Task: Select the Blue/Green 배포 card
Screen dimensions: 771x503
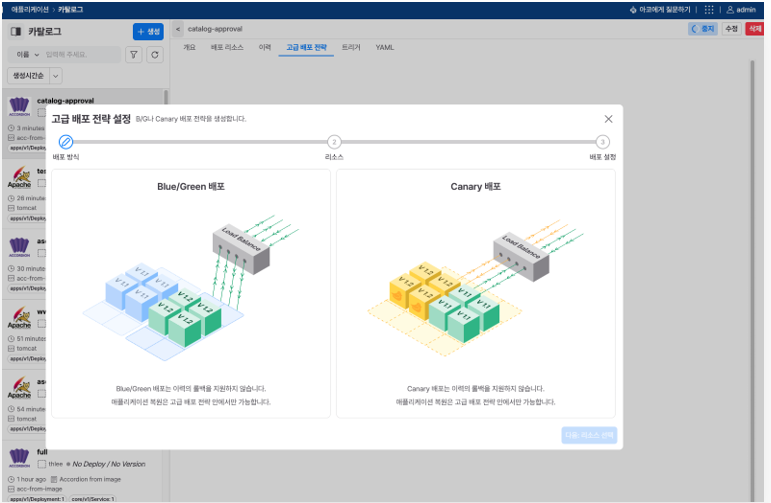Action: point(191,294)
